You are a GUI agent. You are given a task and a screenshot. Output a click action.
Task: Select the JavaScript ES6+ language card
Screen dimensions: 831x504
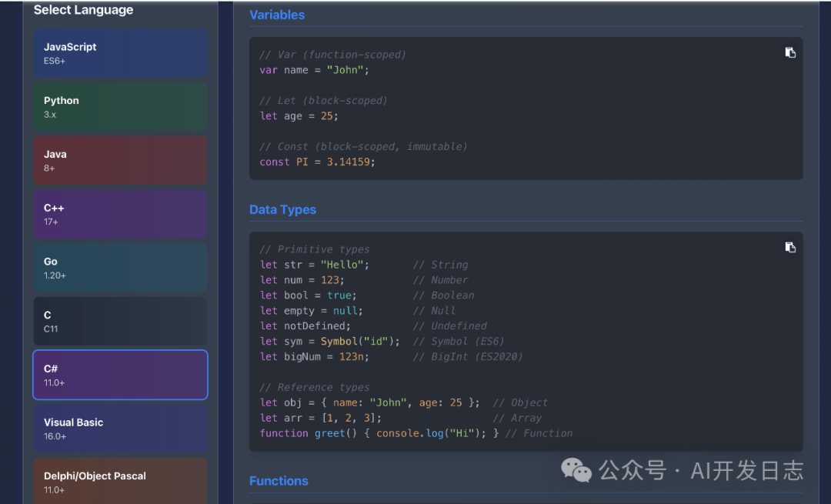[120, 54]
